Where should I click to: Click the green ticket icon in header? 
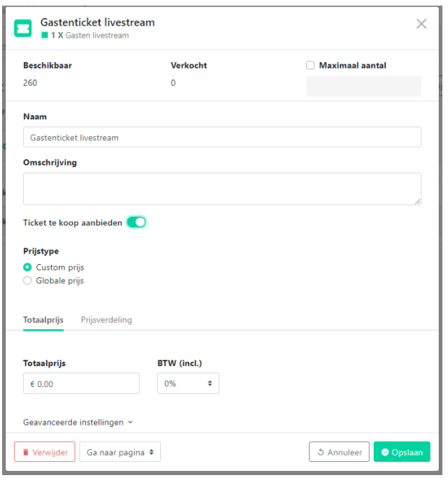tap(22, 28)
